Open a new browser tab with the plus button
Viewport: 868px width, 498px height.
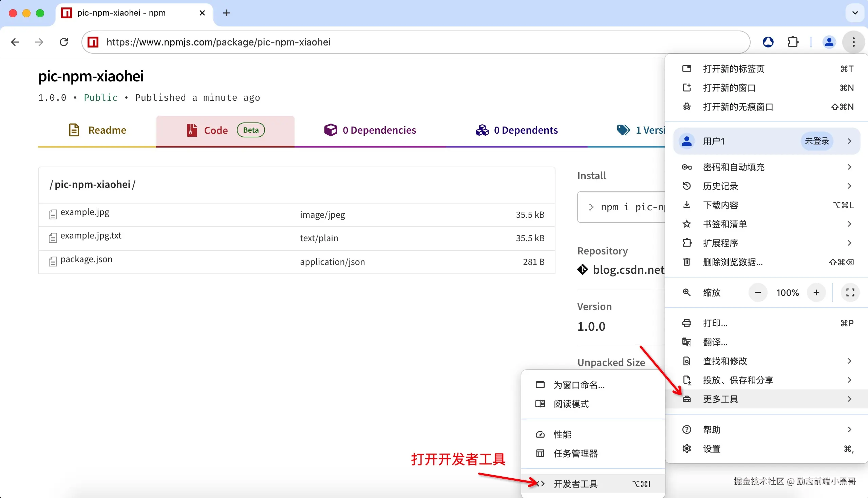point(226,13)
